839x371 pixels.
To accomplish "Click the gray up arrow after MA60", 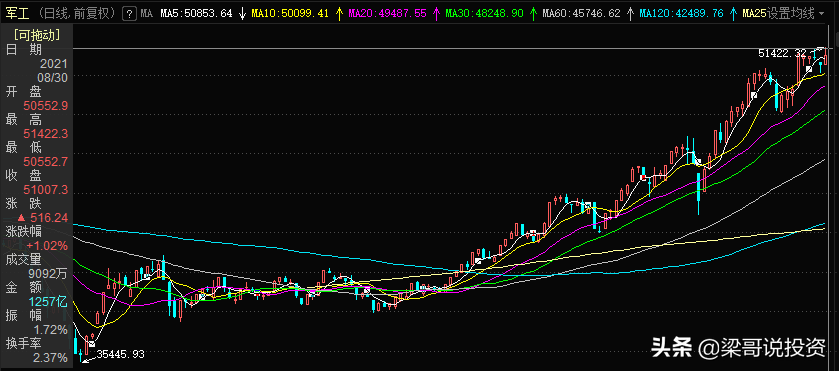I will [630, 13].
